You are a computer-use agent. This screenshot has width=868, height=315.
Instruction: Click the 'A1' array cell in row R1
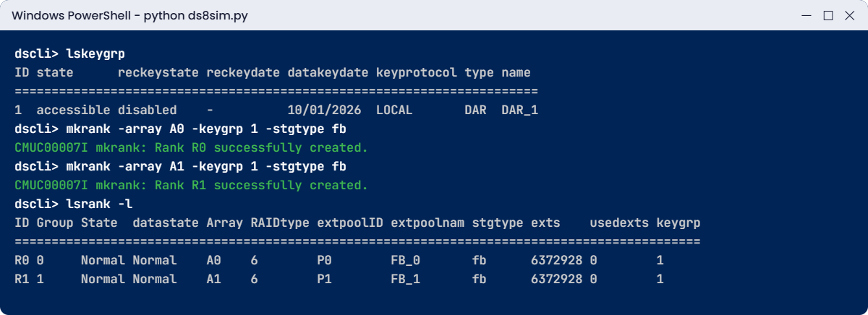click(213, 279)
